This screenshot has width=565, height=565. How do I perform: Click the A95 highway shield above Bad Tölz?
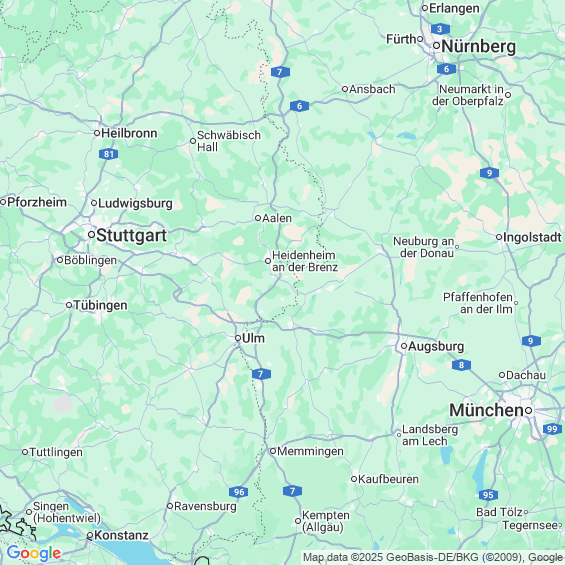[488, 495]
